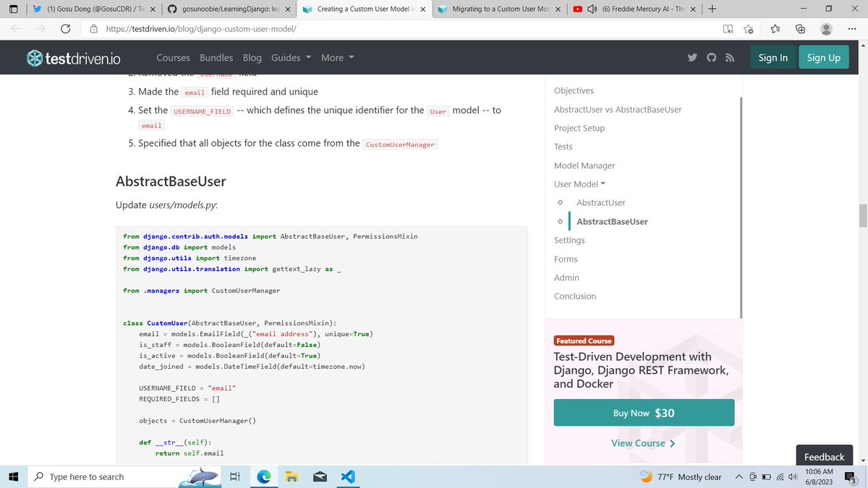Add this page to favorites star icon

tap(749, 29)
